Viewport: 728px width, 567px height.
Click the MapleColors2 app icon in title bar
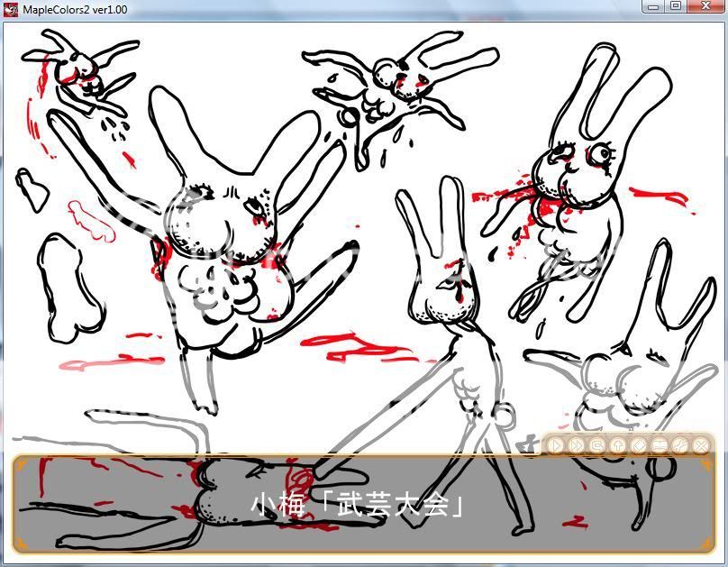pos(10,9)
